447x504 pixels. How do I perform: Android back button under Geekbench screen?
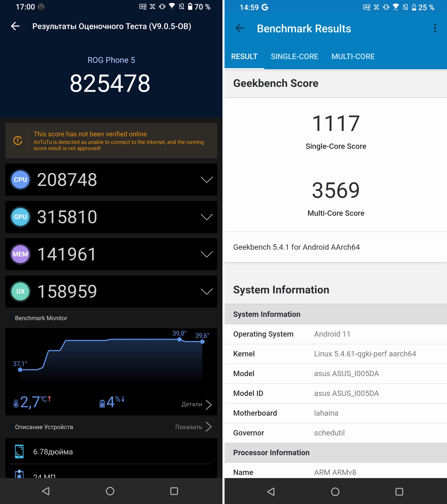click(x=271, y=492)
